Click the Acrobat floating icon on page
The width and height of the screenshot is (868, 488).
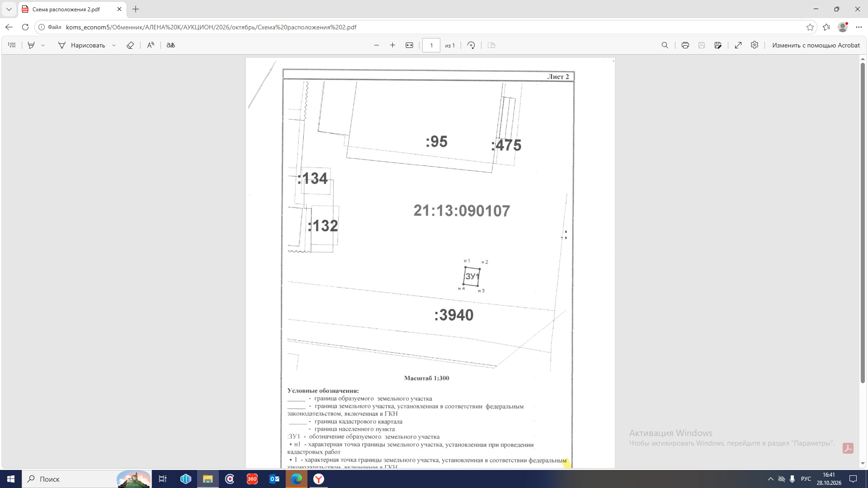point(848,448)
